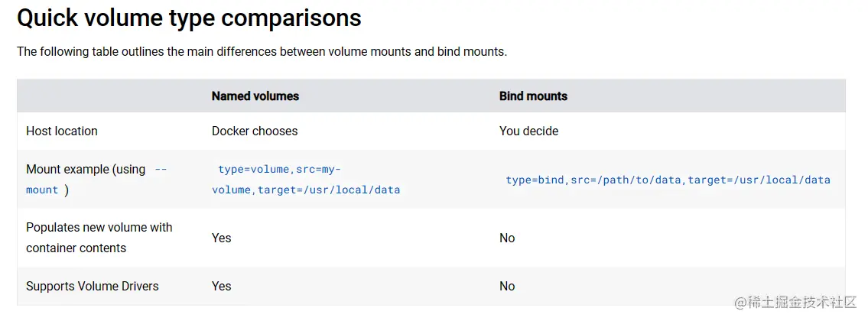The height and width of the screenshot is (321, 868).
Task: Click the Quick volume type comparisons heading
Action: [x=190, y=18]
